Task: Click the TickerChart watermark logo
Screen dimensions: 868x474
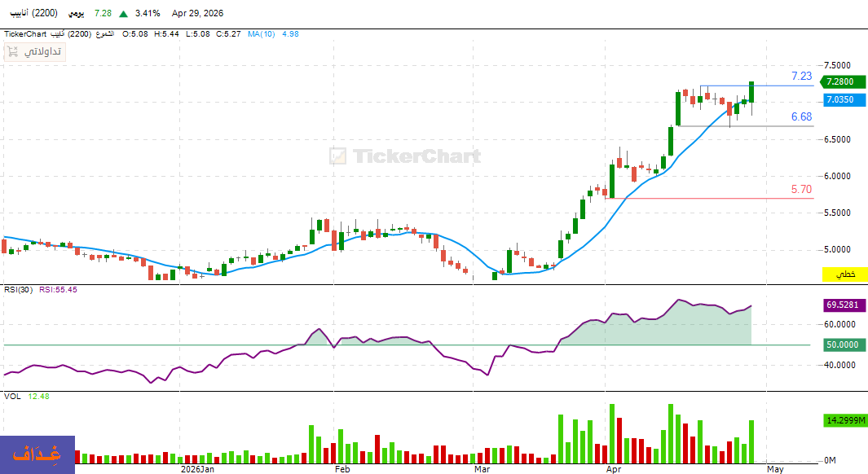Action: point(404,156)
